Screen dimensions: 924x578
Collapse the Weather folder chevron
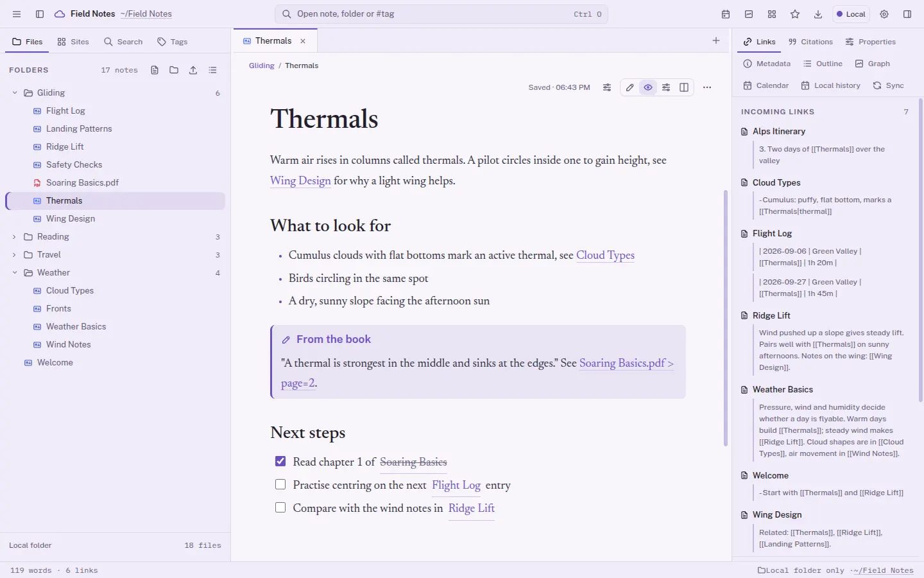click(x=15, y=272)
